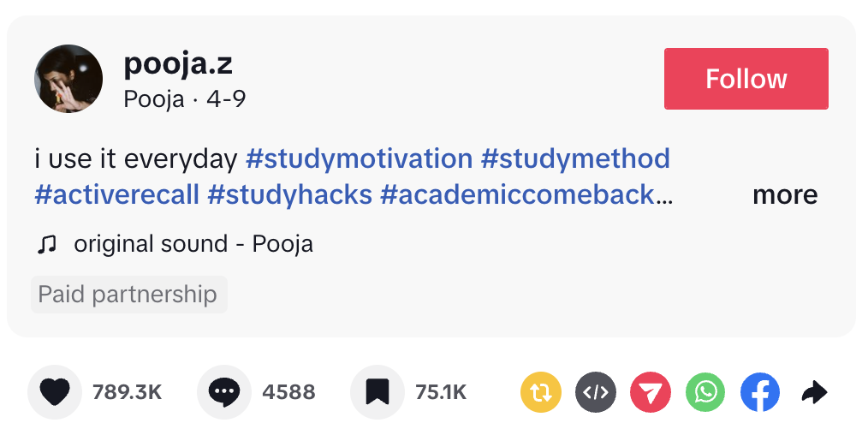
Task: Open the #activerecall hashtag
Action: tap(117, 194)
